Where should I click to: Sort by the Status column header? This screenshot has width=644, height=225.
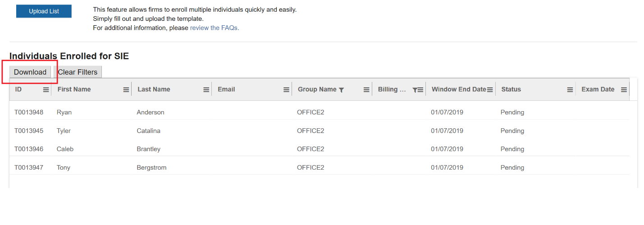click(511, 90)
